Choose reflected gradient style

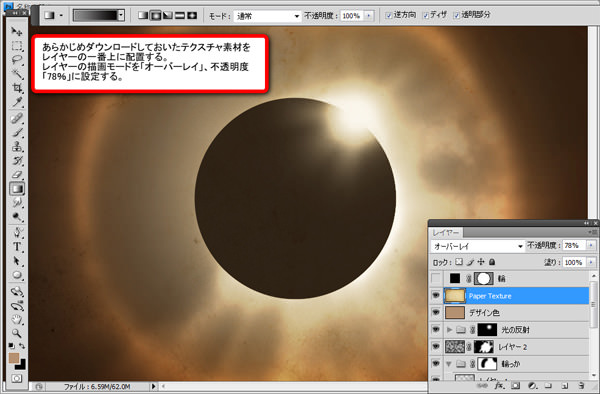pyautogui.click(x=180, y=15)
